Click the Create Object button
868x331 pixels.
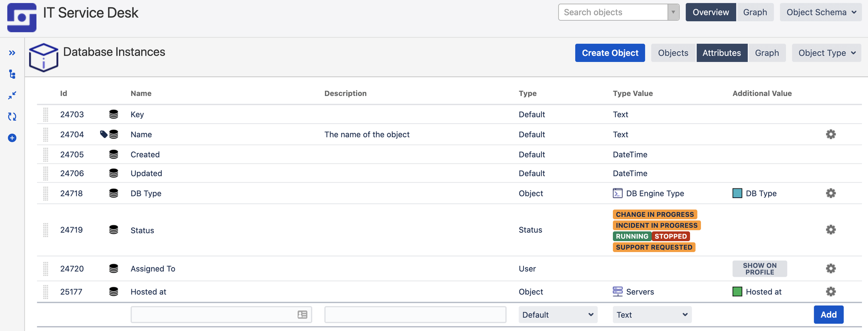(x=610, y=53)
